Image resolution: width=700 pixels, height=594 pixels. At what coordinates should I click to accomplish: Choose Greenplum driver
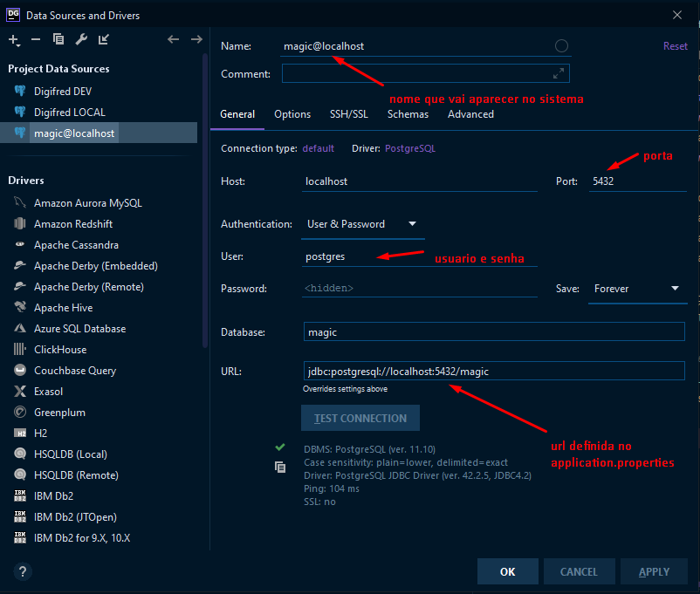99,413
